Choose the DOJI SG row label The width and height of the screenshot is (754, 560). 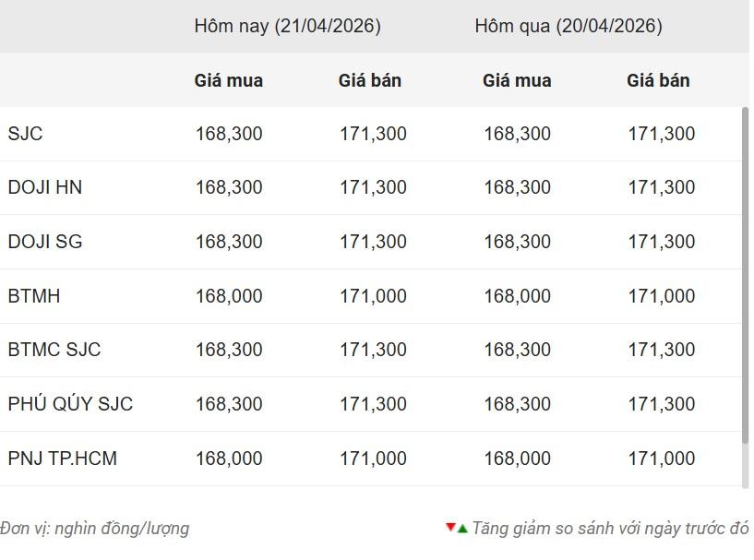44,242
